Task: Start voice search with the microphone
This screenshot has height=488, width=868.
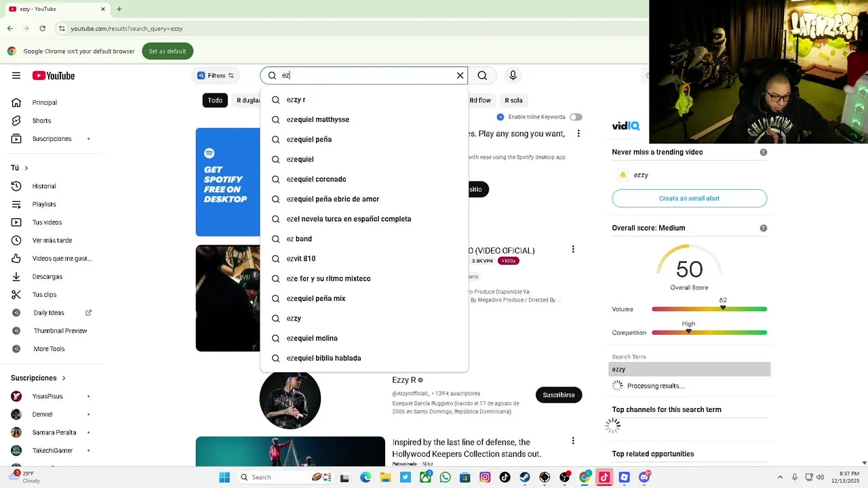Action: click(513, 75)
